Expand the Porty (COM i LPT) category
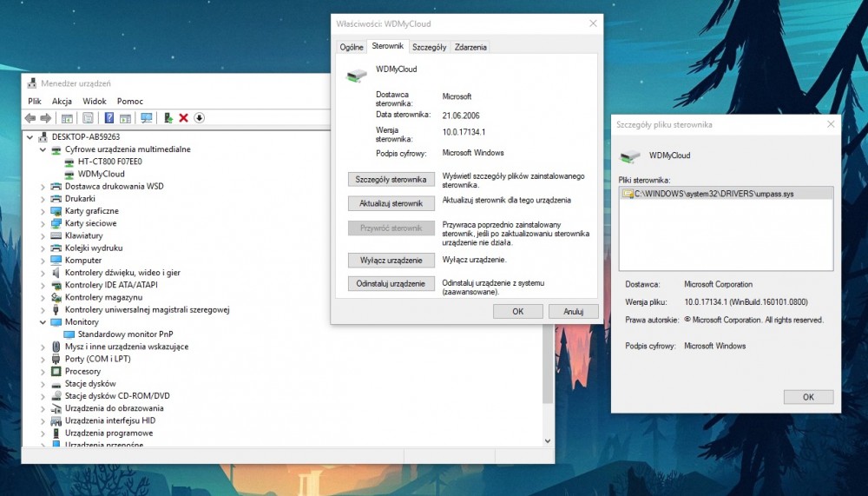The width and height of the screenshot is (868, 496). 43,359
